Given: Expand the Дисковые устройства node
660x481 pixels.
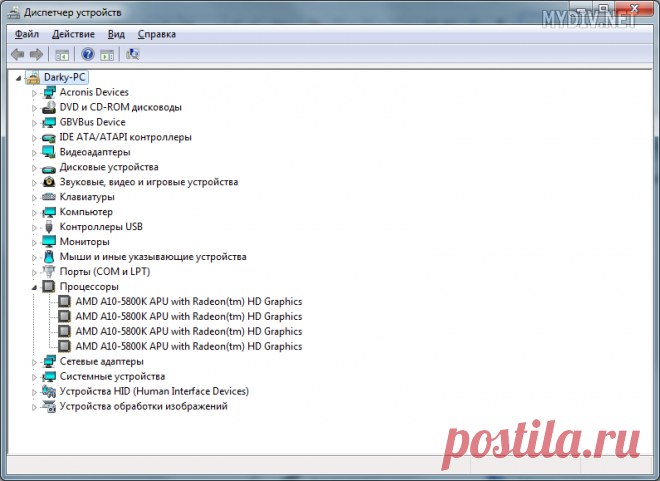Looking at the screenshot, I should (34, 168).
